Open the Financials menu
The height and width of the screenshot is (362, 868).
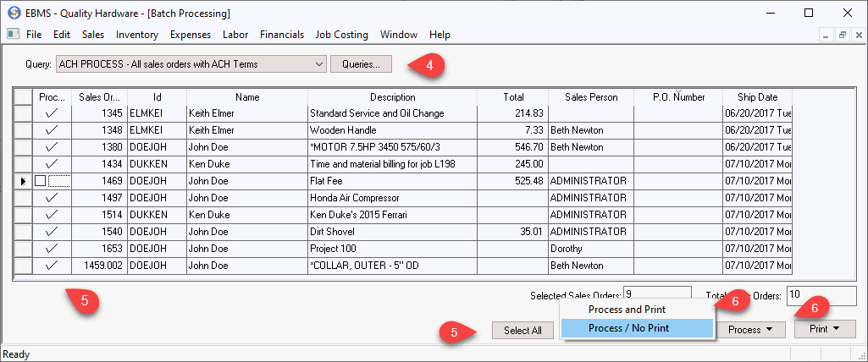pos(282,35)
